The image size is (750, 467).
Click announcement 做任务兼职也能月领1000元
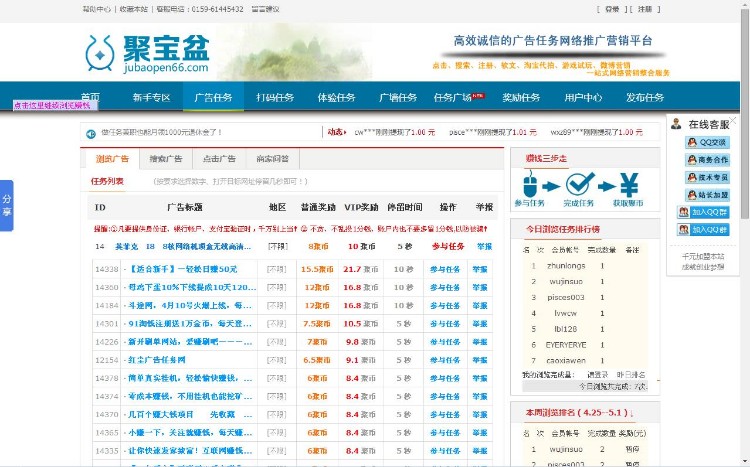point(162,133)
